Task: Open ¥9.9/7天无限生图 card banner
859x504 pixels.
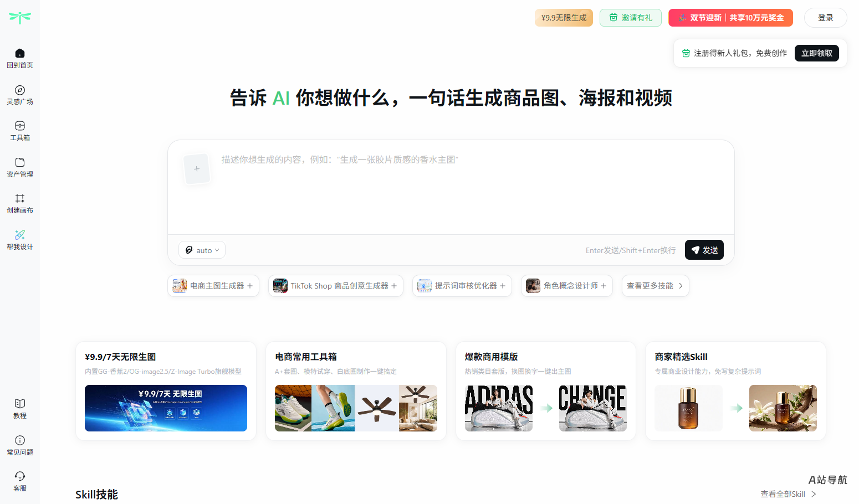Action: 166,408
